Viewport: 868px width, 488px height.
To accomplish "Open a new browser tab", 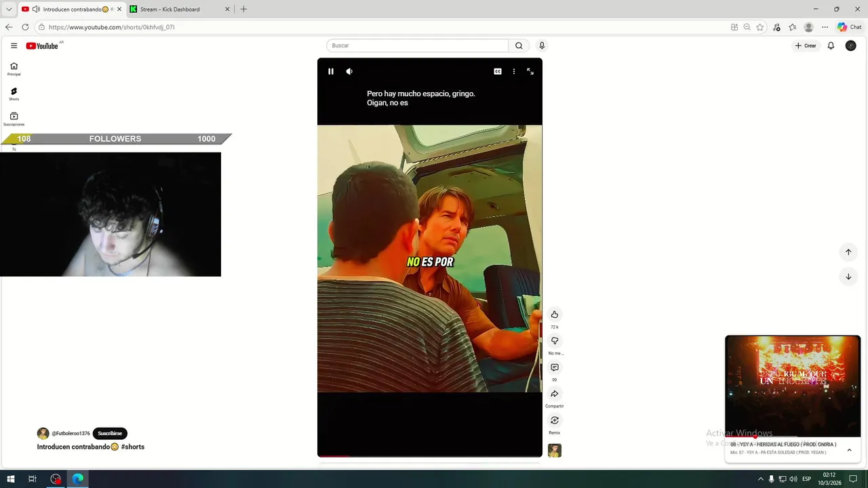I will (x=243, y=9).
